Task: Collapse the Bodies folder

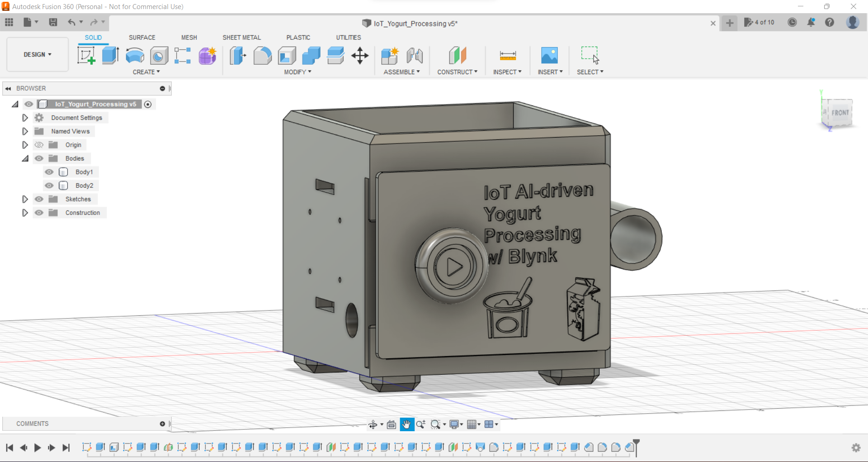Action: click(25, 158)
